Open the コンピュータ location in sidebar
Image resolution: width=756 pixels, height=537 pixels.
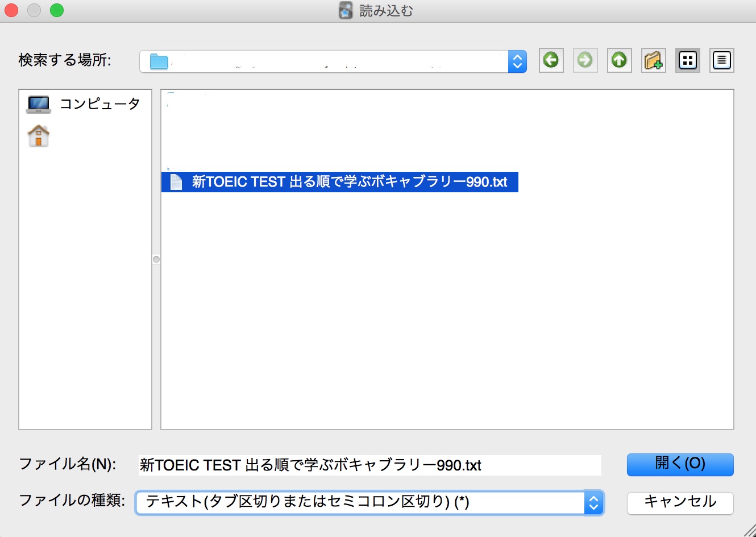click(x=84, y=104)
